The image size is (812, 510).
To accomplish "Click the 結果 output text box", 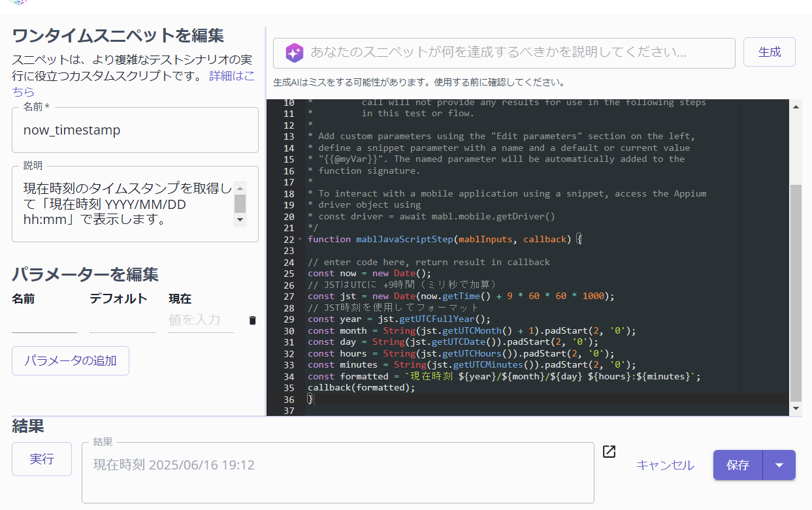I will point(338,472).
